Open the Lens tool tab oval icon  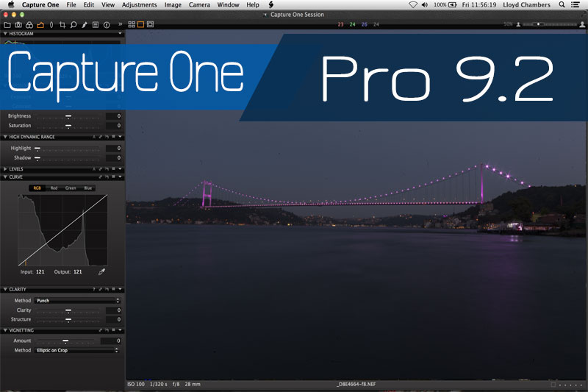click(x=51, y=25)
